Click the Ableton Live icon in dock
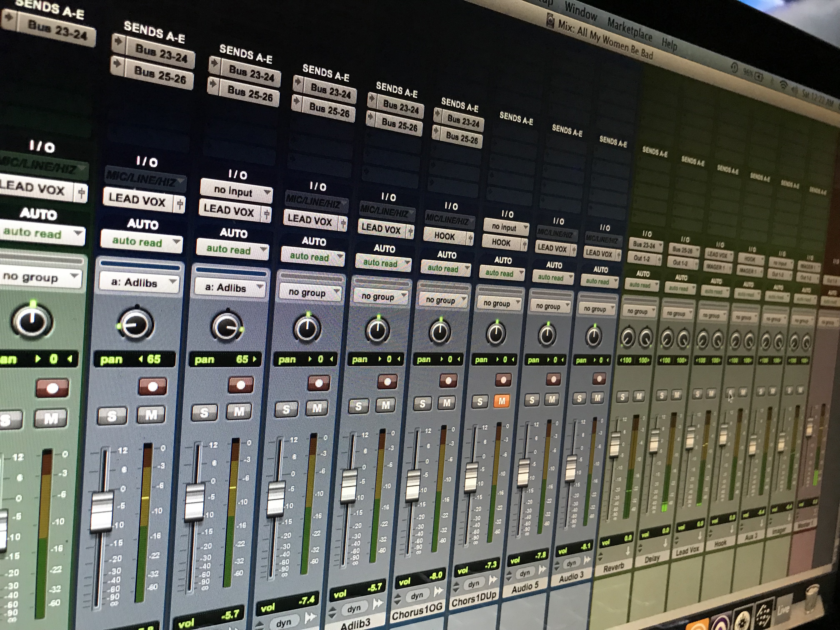 pos(783,610)
